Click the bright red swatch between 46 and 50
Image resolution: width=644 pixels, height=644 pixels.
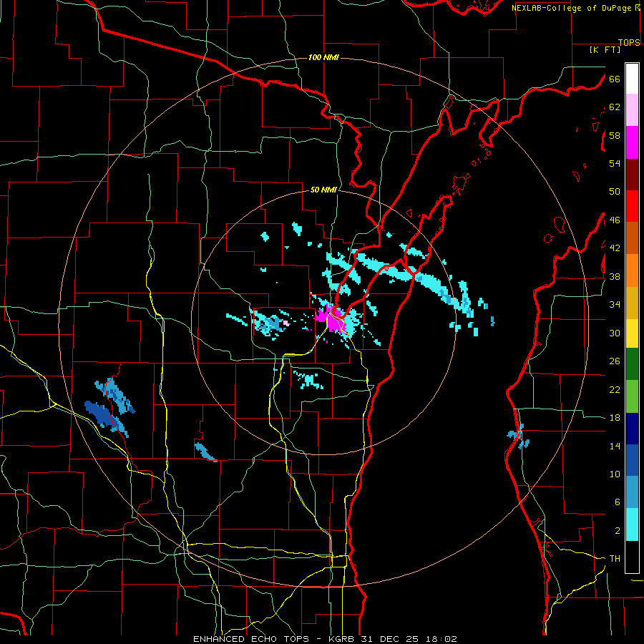632,206
